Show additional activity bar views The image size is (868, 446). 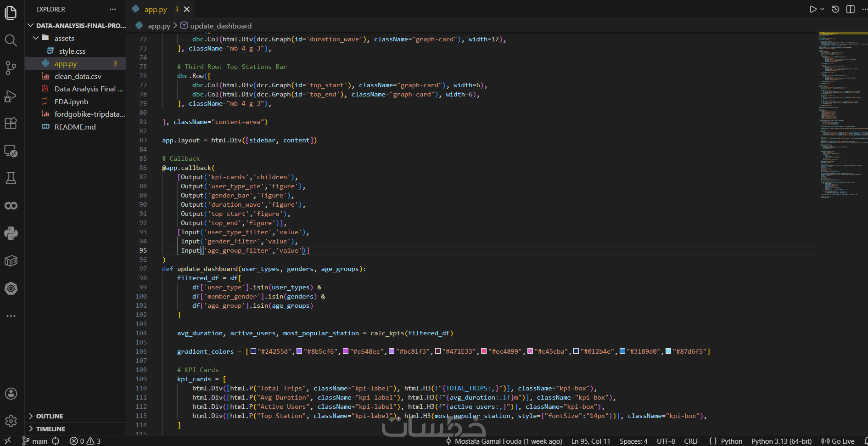point(11,316)
